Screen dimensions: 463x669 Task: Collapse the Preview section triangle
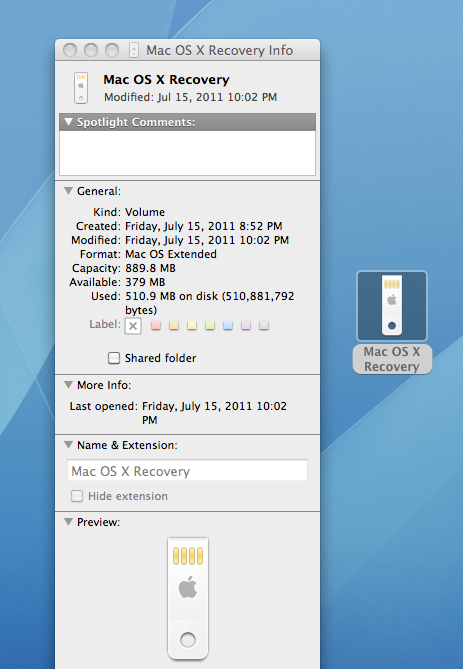tap(68, 522)
